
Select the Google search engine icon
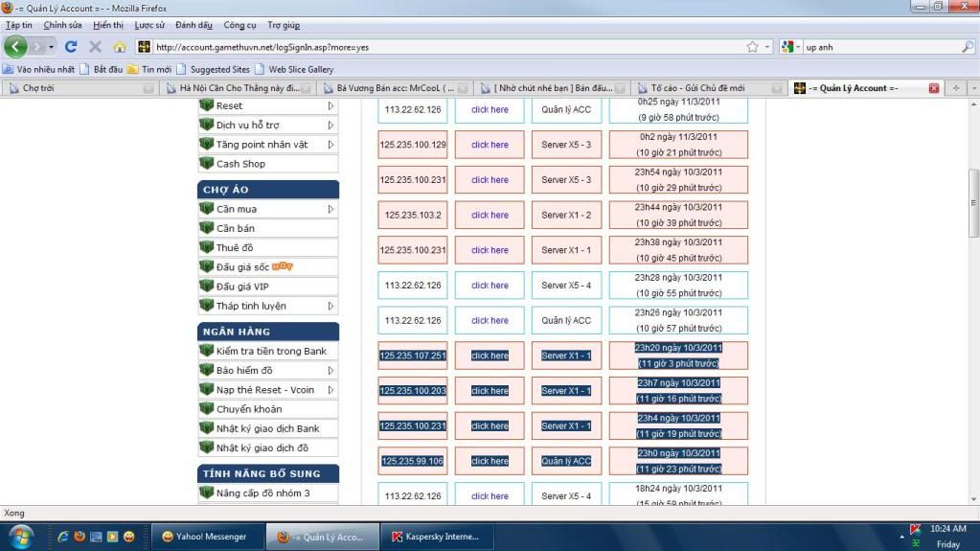pyautogui.click(x=787, y=47)
